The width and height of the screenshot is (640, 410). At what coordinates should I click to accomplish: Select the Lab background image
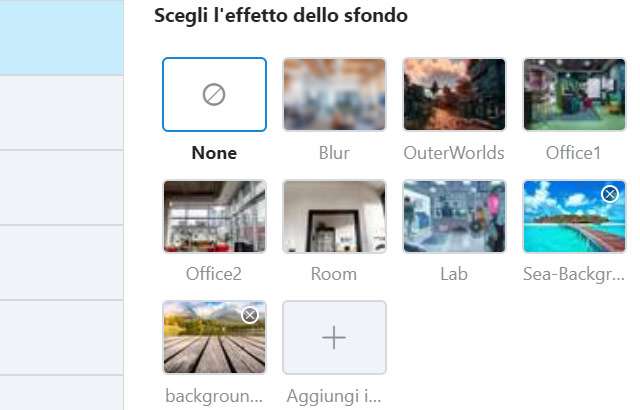pos(454,216)
